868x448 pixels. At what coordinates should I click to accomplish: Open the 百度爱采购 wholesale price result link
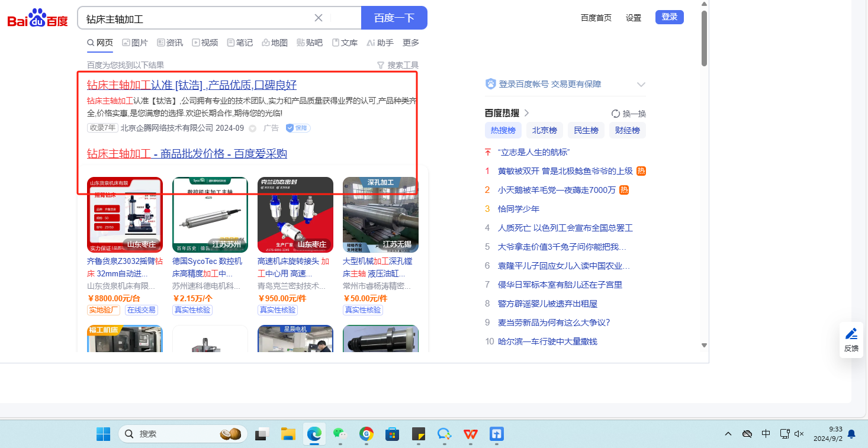point(187,154)
